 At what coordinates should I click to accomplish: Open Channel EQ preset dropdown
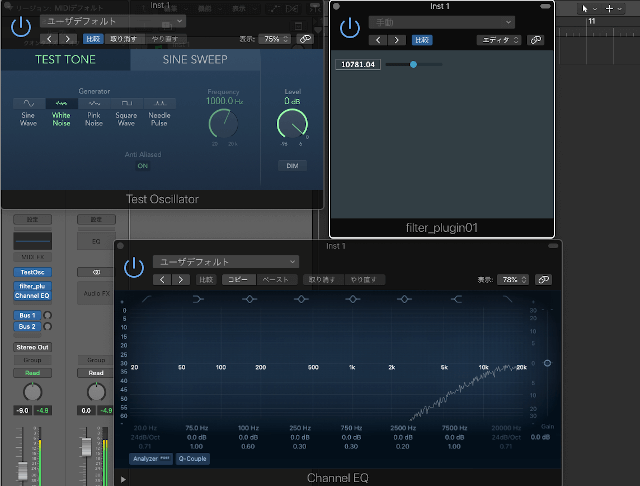(226, 262)
